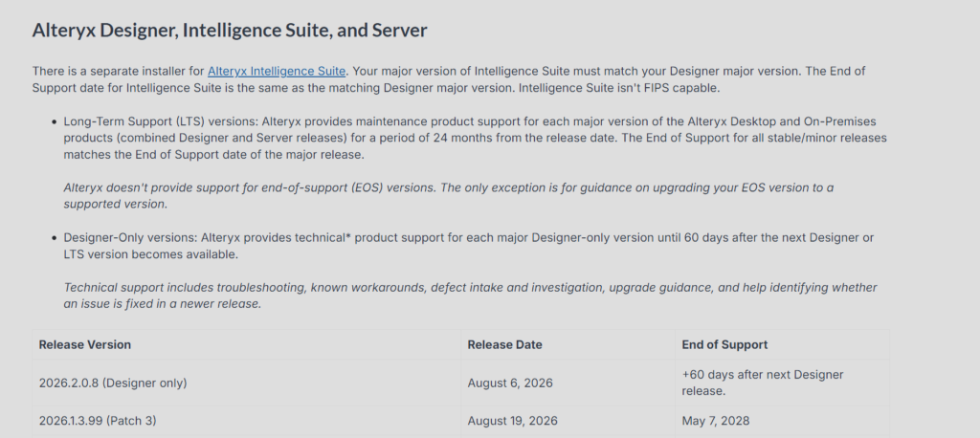Click the italic 'Technical support includes troubleshooting' note
Image resolution: width=980 pixels, height=438 pixels.
470,296
